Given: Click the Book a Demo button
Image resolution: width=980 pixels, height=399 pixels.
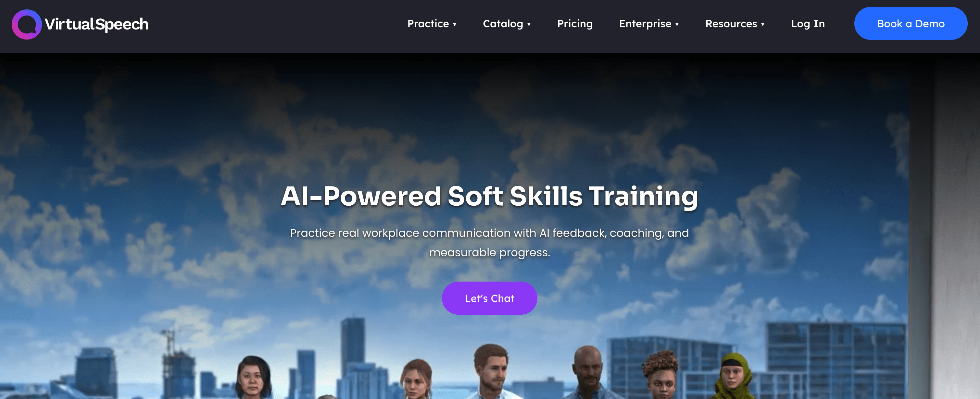Looking at the screenshot, I should 911,24.
